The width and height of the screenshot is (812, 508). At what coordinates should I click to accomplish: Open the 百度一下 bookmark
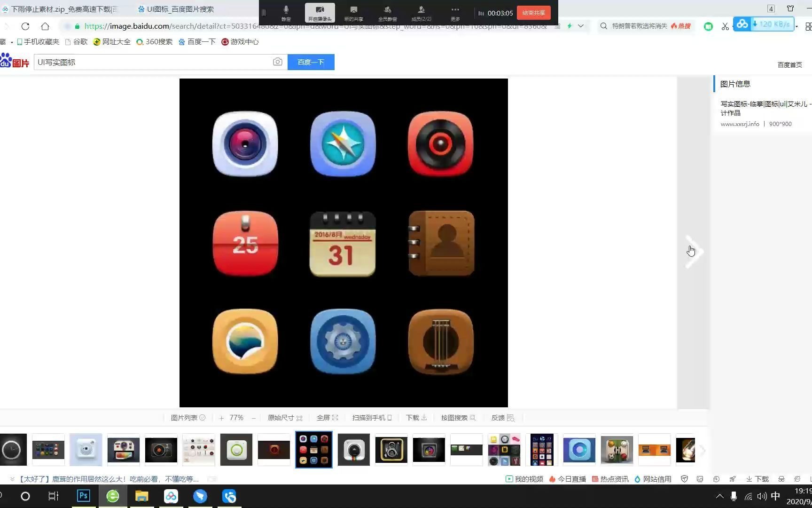click(197, 42)
